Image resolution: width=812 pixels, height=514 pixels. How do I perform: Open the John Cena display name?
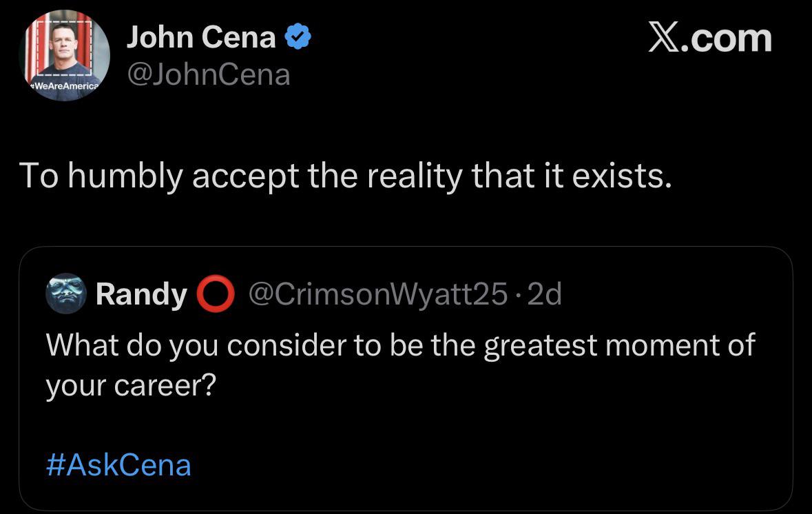click(x=200, y=37)
